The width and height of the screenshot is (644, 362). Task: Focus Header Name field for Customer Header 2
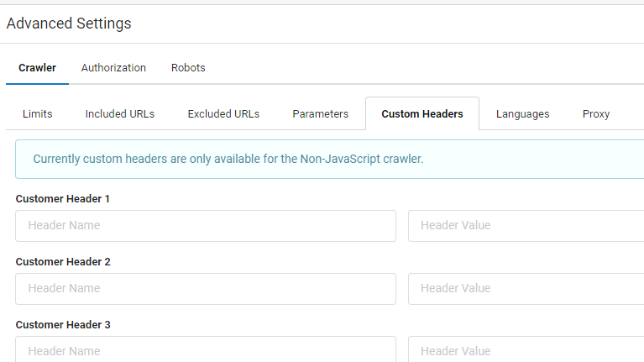[x=206, y=289]
